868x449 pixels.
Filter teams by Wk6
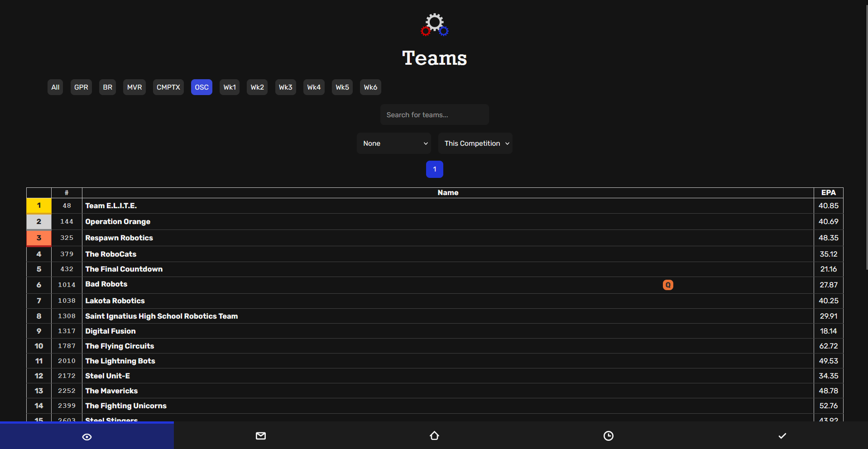click(370, 87)
